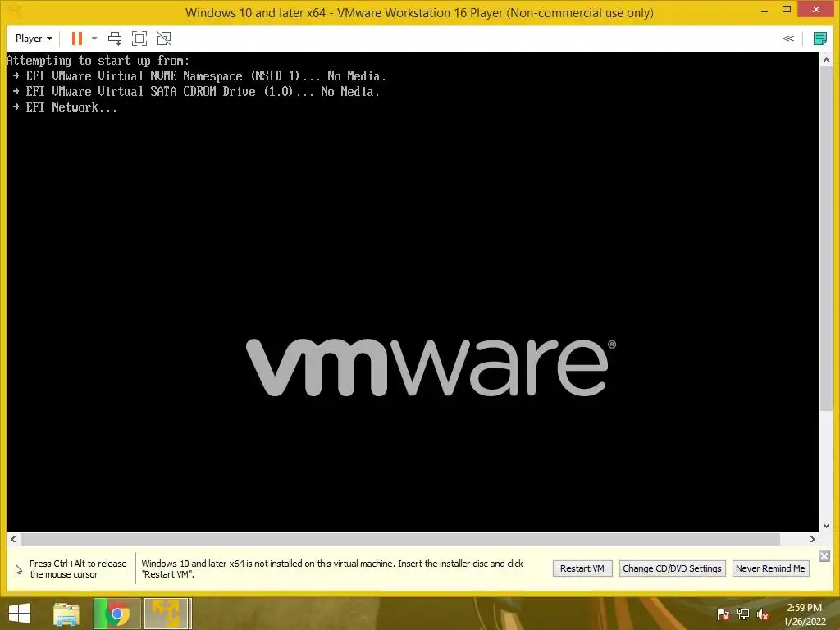Open the Action Center flag tray icon
Screen dimensions: 840x630
724,614
